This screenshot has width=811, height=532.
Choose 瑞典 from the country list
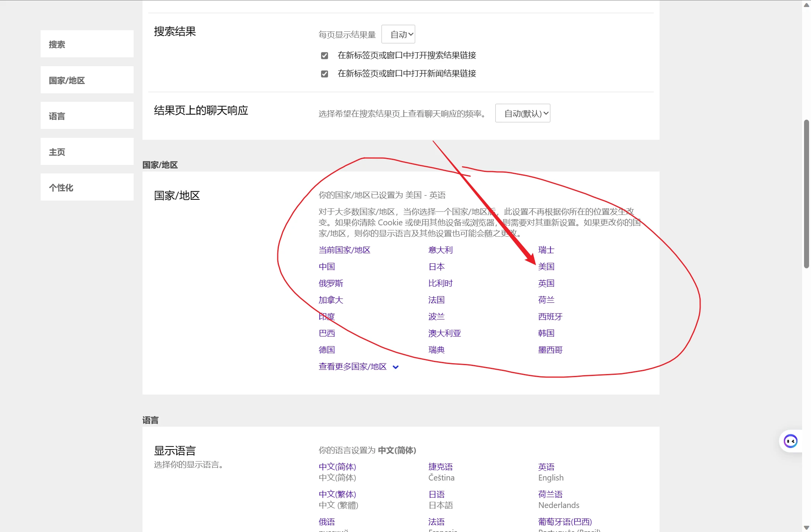436,350
